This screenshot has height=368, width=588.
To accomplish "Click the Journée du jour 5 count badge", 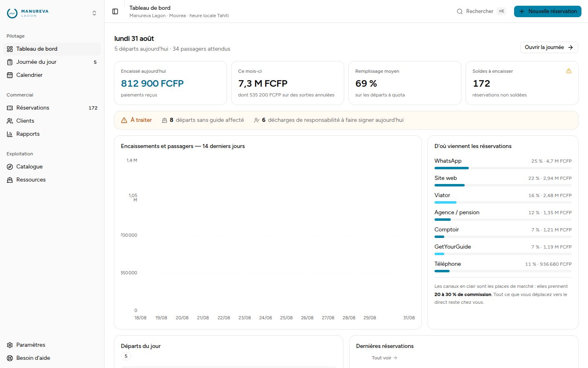I will (95, 62).
